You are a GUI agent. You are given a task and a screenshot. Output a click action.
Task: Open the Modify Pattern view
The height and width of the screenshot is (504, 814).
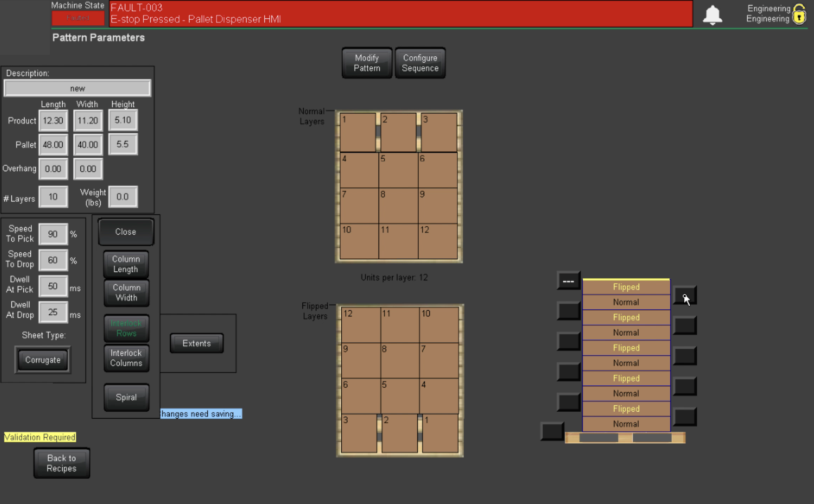pyautogui.click(x=367, y=63)
